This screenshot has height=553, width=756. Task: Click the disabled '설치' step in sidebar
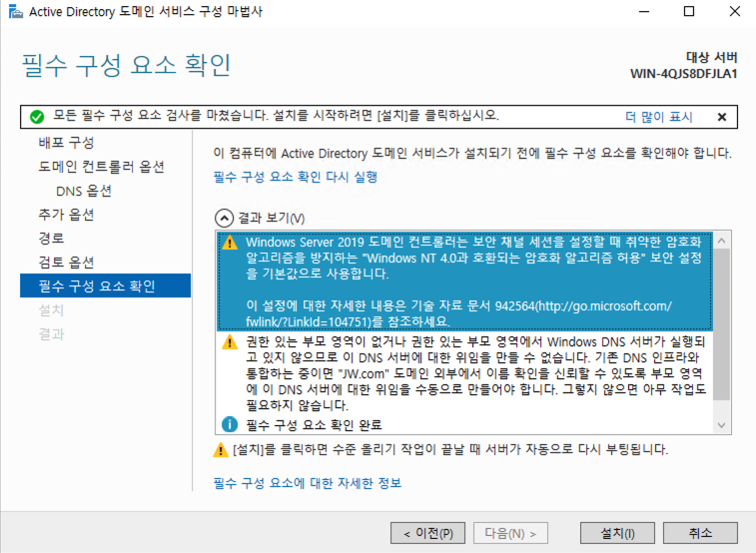[51, 309]
